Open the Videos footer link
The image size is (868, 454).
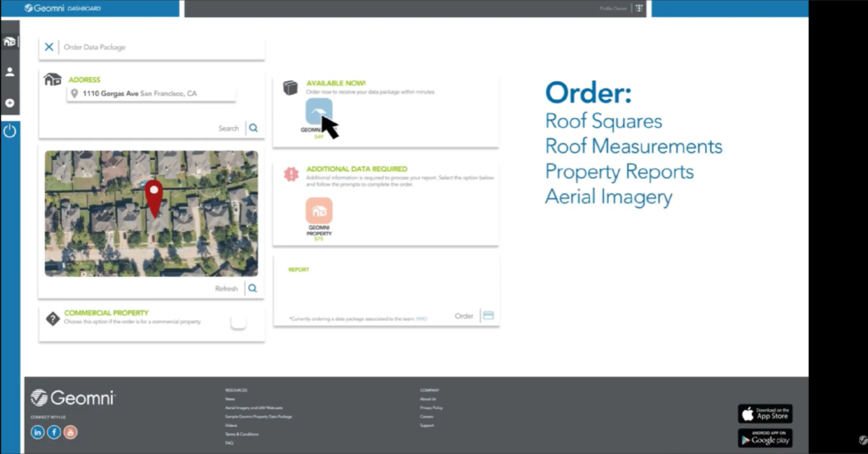point(231,425)
